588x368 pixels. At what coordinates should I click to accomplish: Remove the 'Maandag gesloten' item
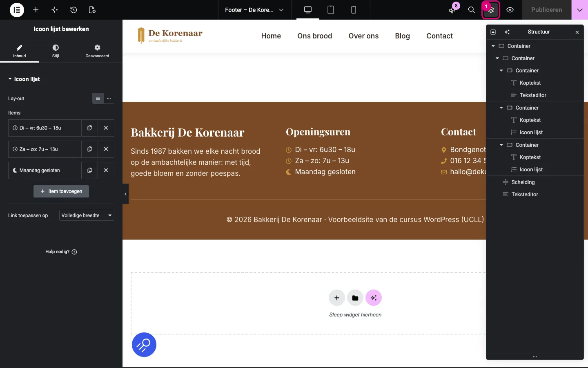[x=106, y=171]
